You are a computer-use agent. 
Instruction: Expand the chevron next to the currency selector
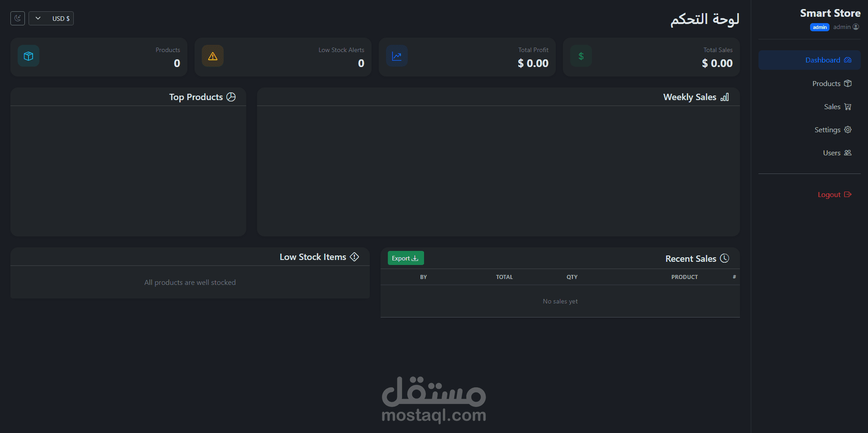click(38, 19)
